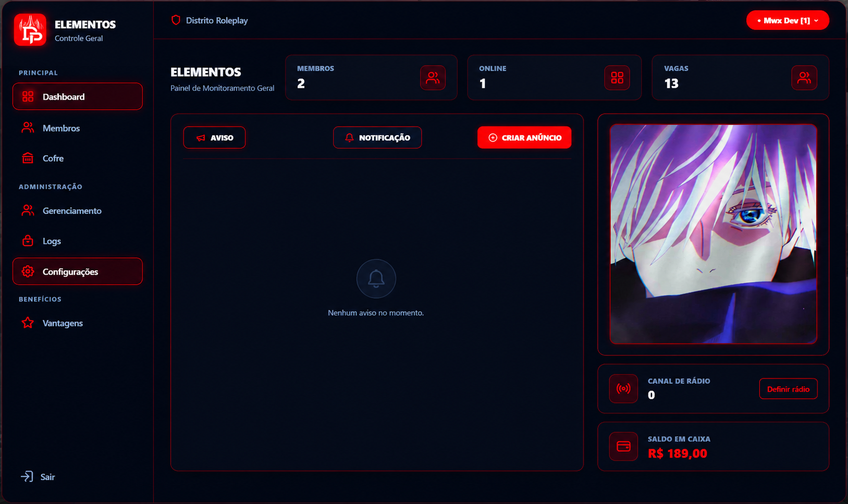The image size is (848, 504).
Task: Click 'Painel de Monitoramento Geral' subtitle
Action: (222, 88)
